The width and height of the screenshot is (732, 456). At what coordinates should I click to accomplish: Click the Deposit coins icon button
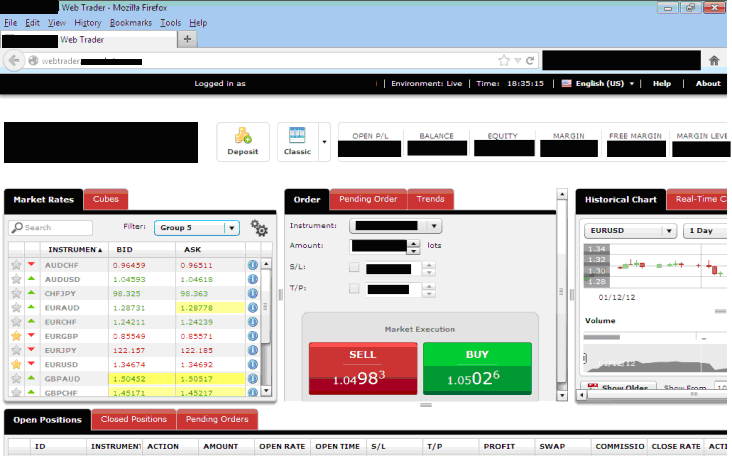[243, 136]
